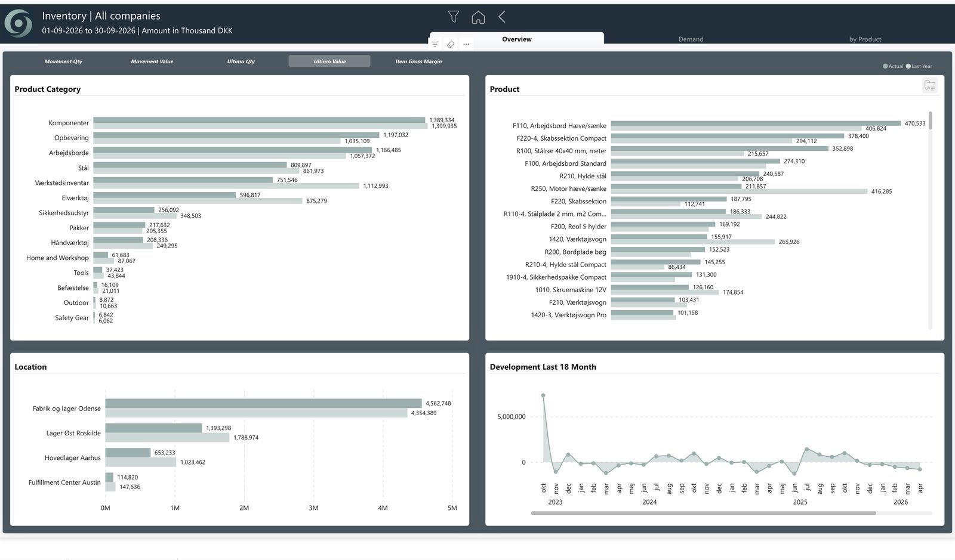The width and height of the screenshot is (955, 560).
Task: Select the Safety Gear category label
Action: click(72, 318)
